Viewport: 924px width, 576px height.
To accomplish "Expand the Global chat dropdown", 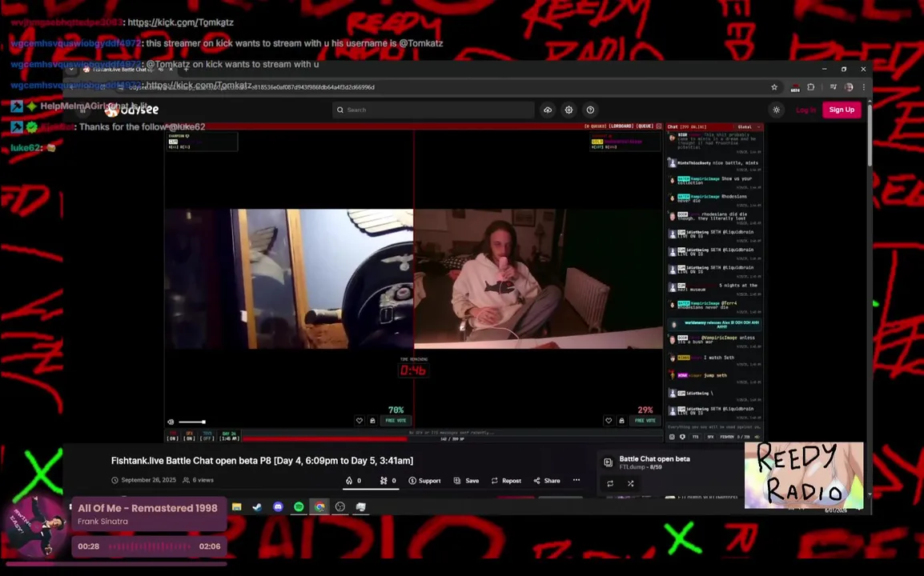I will (749, 126).
